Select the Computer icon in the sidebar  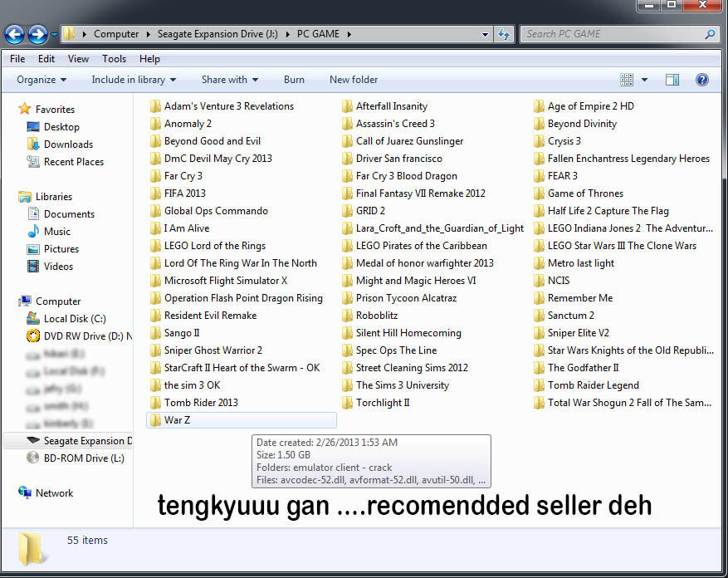click(25, 301)
